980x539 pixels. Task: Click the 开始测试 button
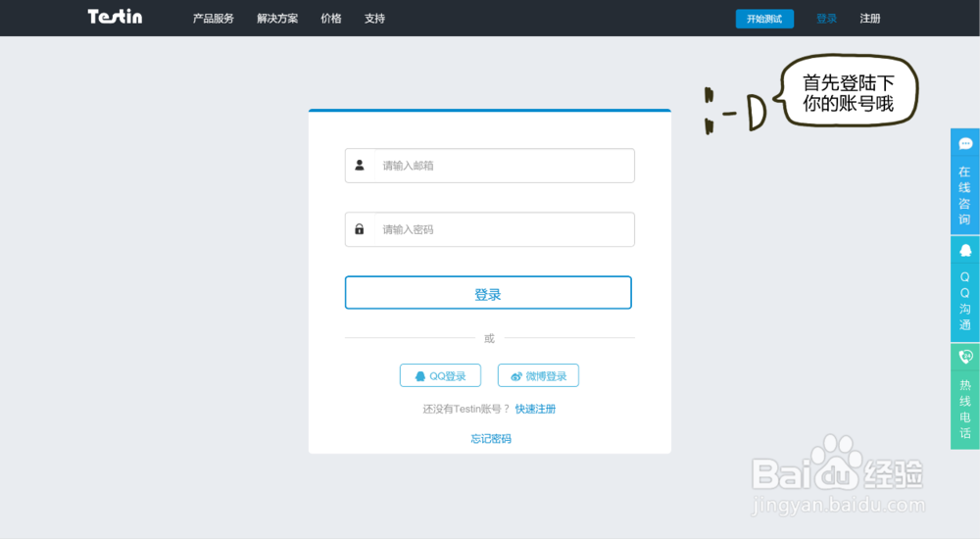[x=764, y=19]
